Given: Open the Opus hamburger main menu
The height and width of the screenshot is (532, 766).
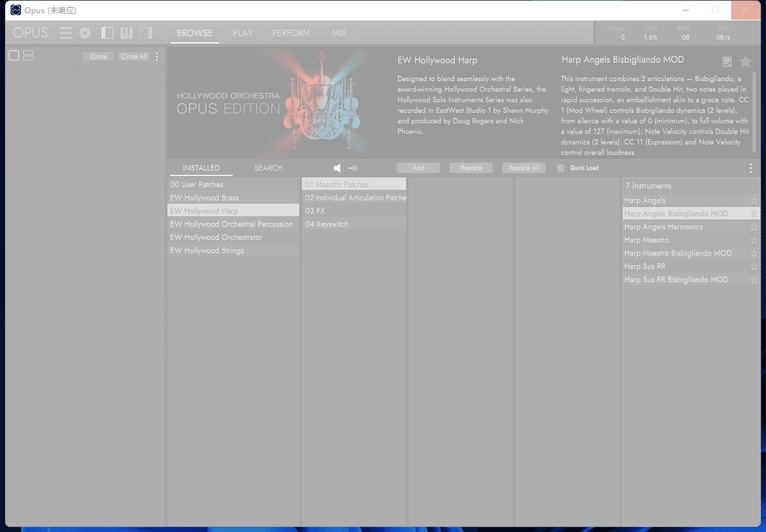Looking at the screenshot, I should [66, 33].
